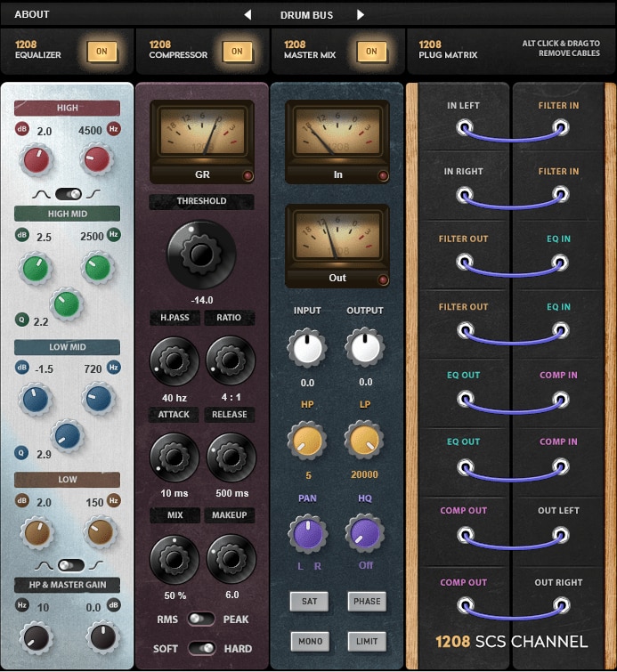617x672 pixels.
Task: Open the ABOUT menu
Action: tap(32, 14)
